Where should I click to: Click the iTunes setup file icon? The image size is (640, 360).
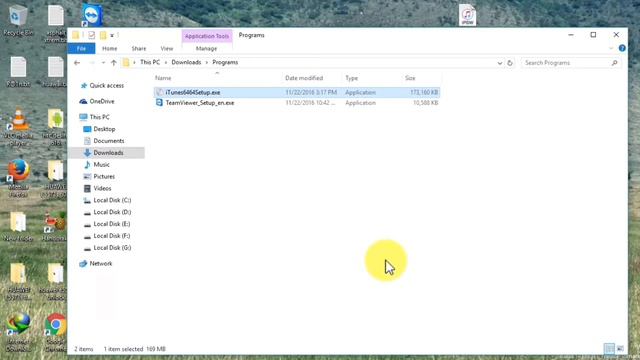(x=159, y=93)
